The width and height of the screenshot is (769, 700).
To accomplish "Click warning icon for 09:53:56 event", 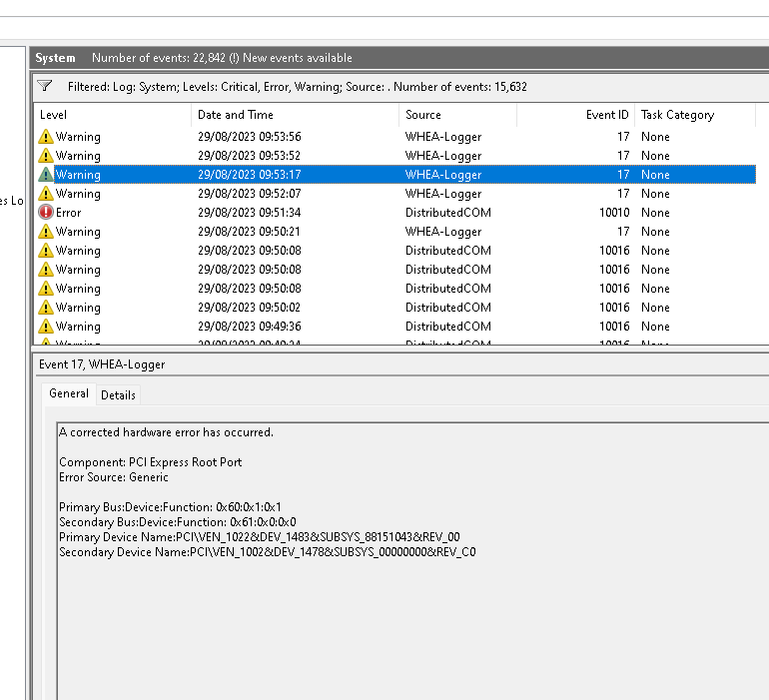I will click(46, 137).
